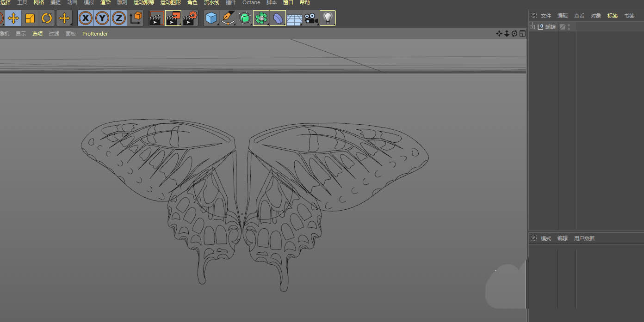Image resolution: width=644 pixels, height=322 pixels.
Task: Toggle the X axis lock
Action: pos(86,18)
